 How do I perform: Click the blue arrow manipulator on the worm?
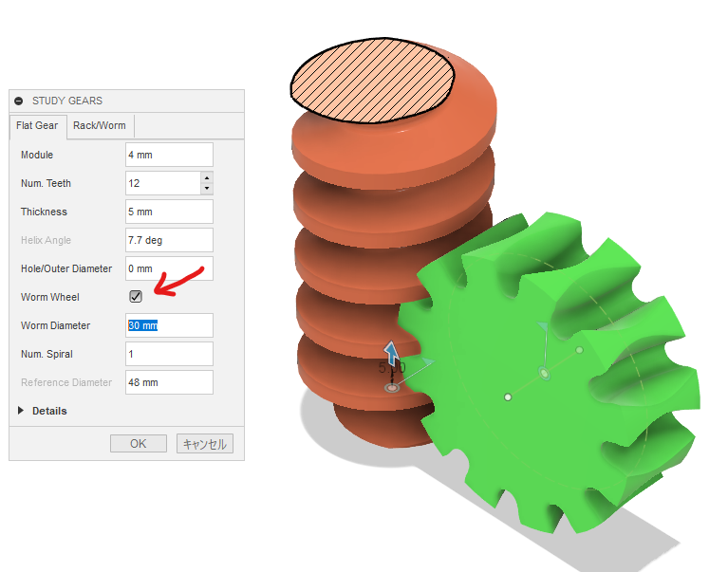pos(389,353)
